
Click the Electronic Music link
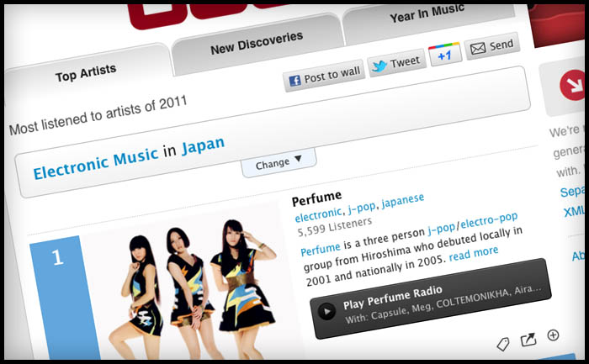[96, 163]
